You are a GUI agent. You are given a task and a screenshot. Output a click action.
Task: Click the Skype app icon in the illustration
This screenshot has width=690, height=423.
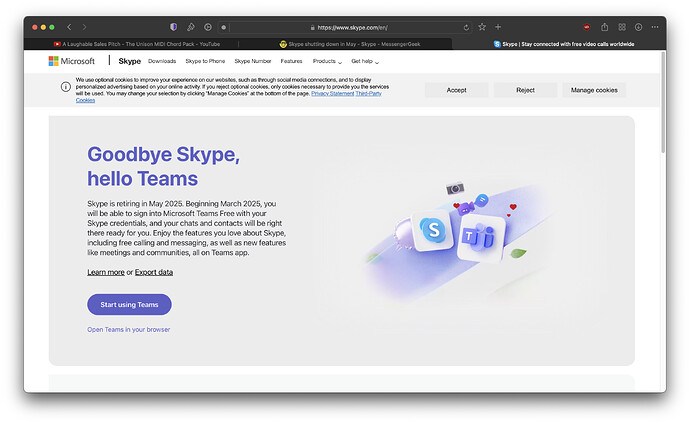(433, 230)
